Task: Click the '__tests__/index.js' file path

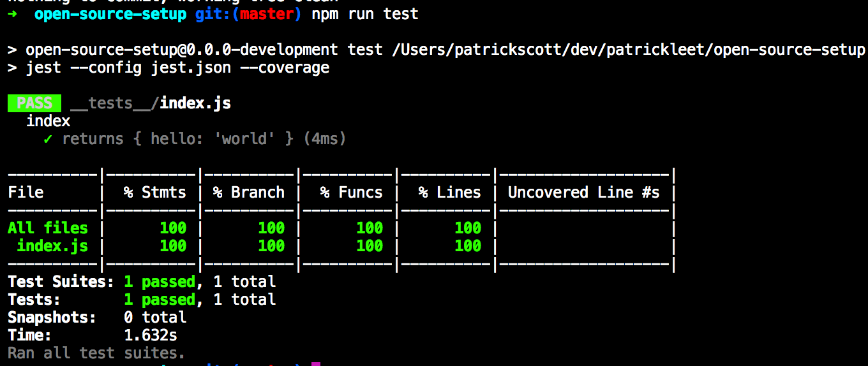Action: pos(151,103)
